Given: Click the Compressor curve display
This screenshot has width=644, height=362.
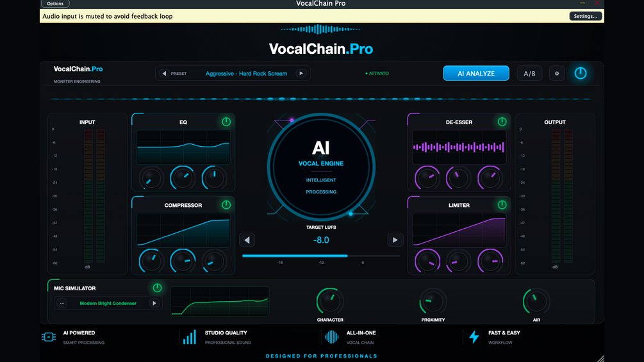Looking at the screenshot, I should tap(183, 230).
